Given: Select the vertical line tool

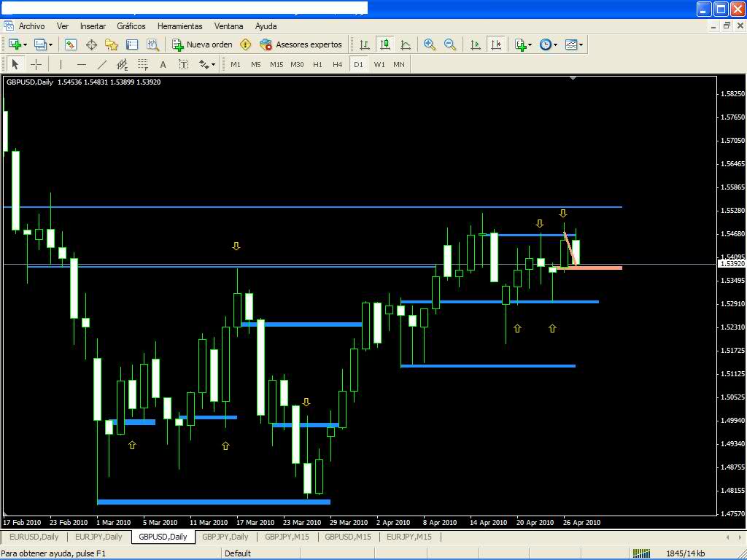Looking at the screenshot, I should pyautogui.click(x=61, y=64).
